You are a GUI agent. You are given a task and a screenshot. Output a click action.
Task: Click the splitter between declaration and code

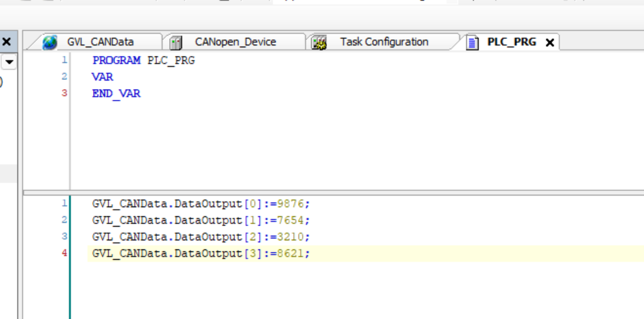[334, 192]
